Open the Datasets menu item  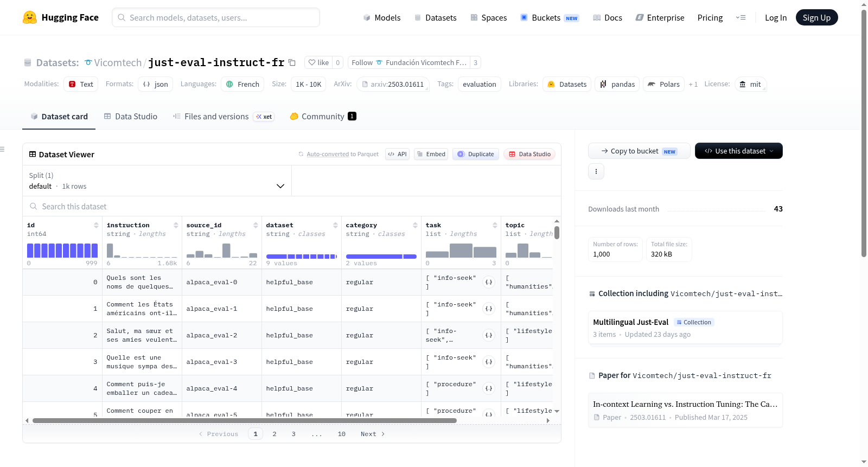coord(436,17)
